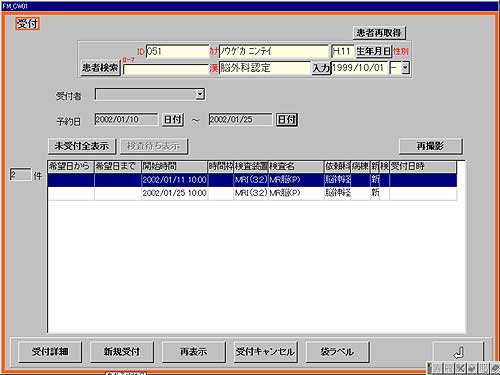Sort by 開始時間 column header

(x=174, y=166)
